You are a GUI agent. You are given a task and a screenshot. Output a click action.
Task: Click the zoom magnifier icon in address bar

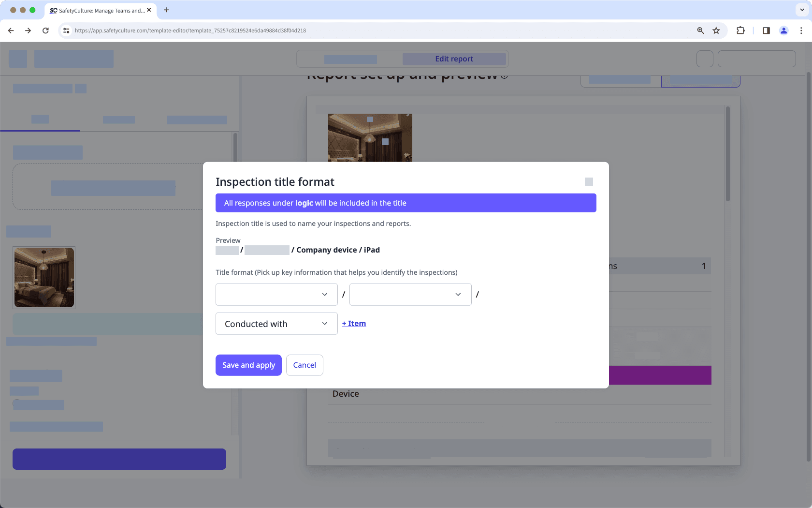pos(700,30)
